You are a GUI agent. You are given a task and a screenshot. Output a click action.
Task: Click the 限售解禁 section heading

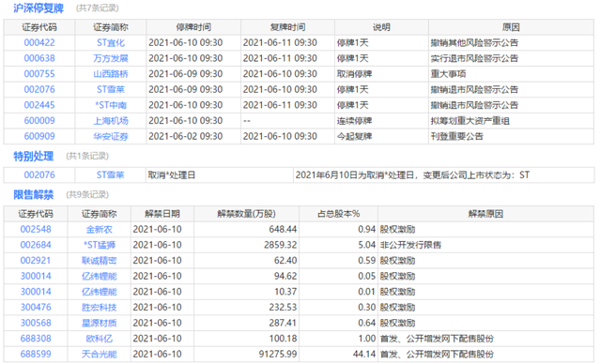coord(34,195)
